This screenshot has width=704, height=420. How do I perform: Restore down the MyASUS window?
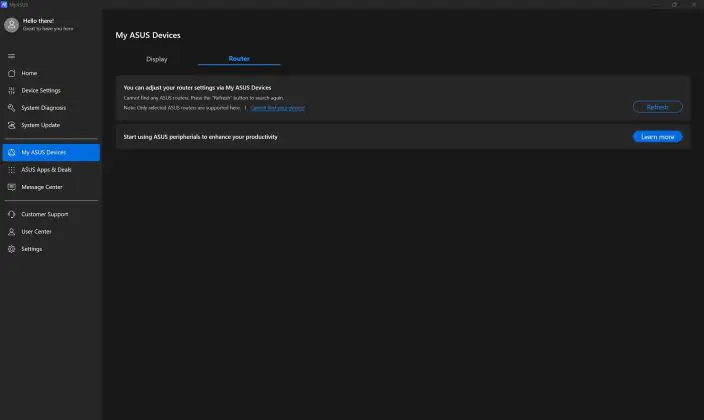click(x=674, y=4)
